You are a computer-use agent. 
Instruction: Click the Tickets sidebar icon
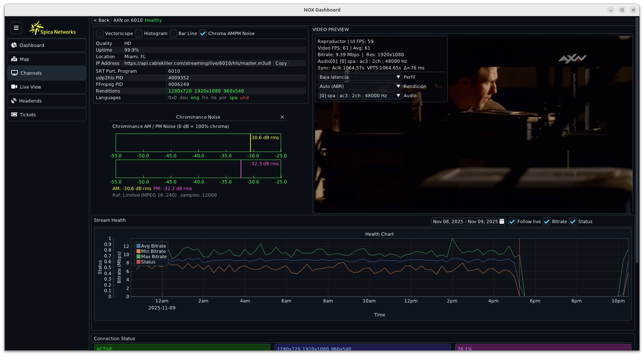pyautogui.click(x=14, y=115)
